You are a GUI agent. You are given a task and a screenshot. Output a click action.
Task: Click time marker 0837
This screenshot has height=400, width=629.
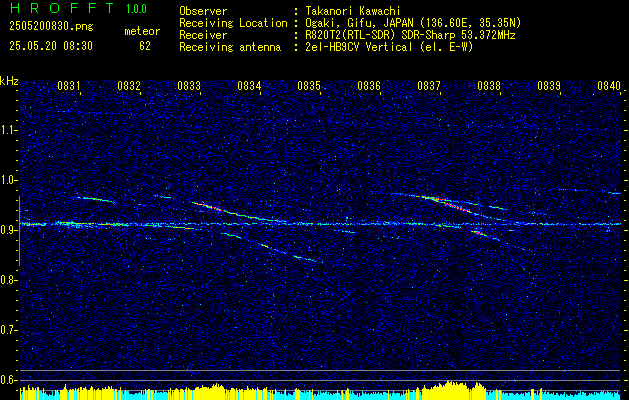coord(428,86)
